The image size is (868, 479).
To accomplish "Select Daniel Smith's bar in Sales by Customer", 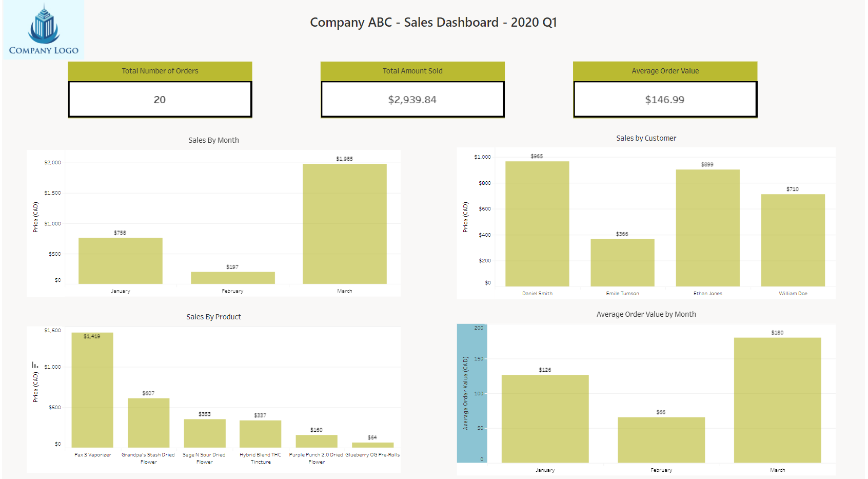I will (537, 224).
